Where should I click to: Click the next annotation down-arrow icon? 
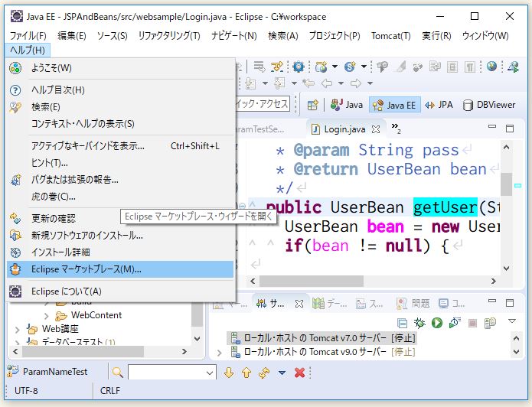tap(250, 83)
